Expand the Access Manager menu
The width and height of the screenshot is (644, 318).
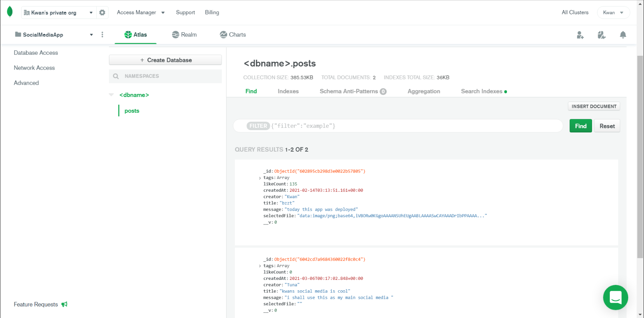coord(141,12)
